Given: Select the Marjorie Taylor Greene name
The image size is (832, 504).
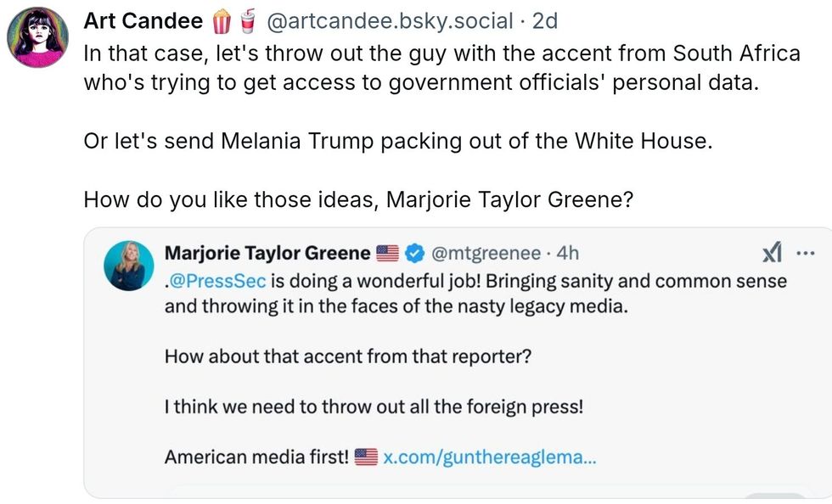Looking at the screenshot, I should (267, 253).
